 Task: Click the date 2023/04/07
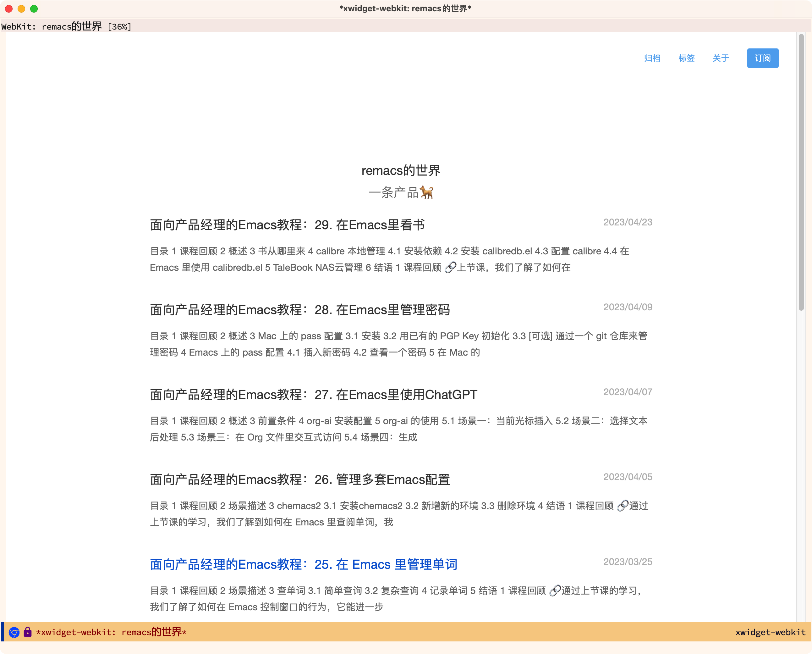coord(628,392)
